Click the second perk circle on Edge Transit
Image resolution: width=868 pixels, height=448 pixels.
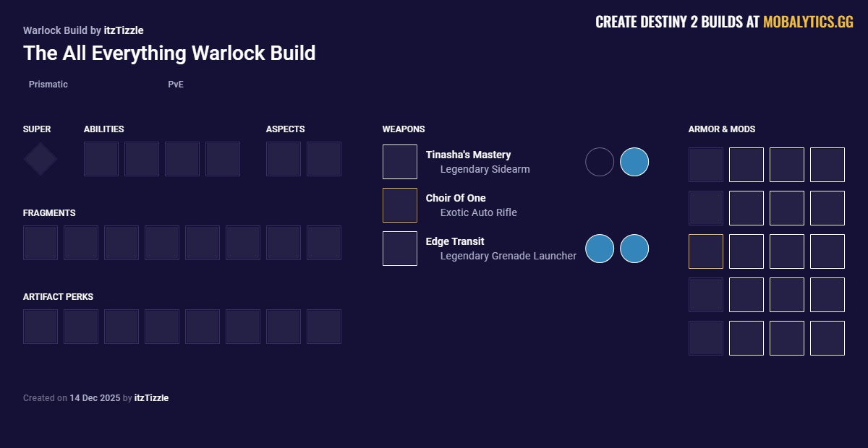634,249
